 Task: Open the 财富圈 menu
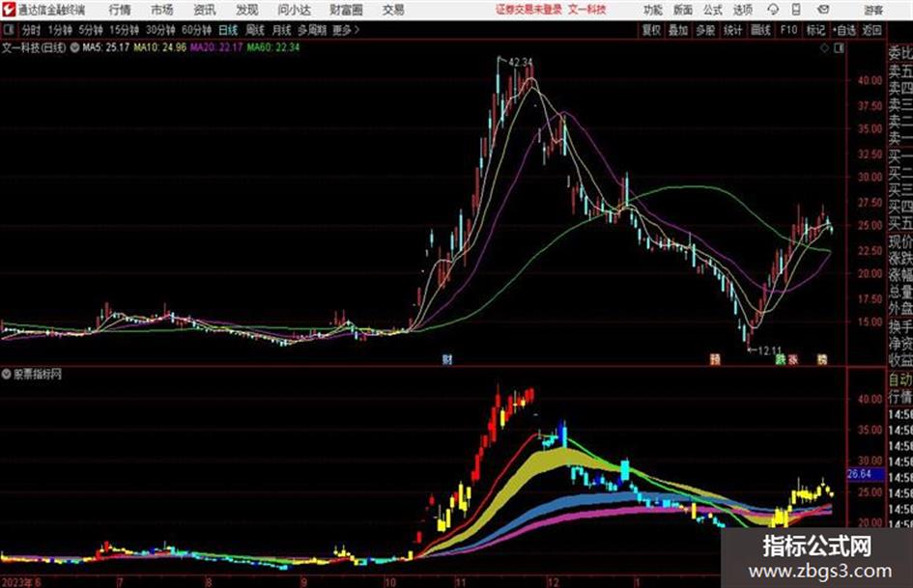346,10
